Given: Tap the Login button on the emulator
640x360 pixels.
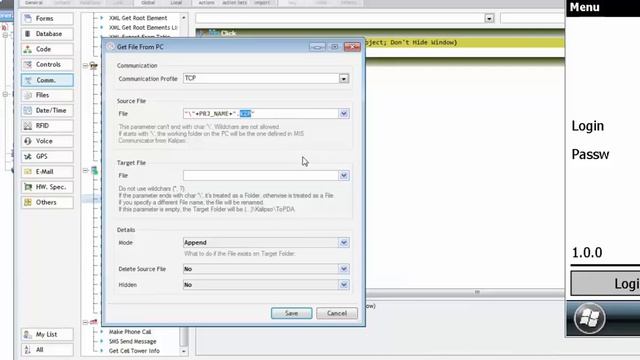Looking at the screenshot, I should click(605, 284).
